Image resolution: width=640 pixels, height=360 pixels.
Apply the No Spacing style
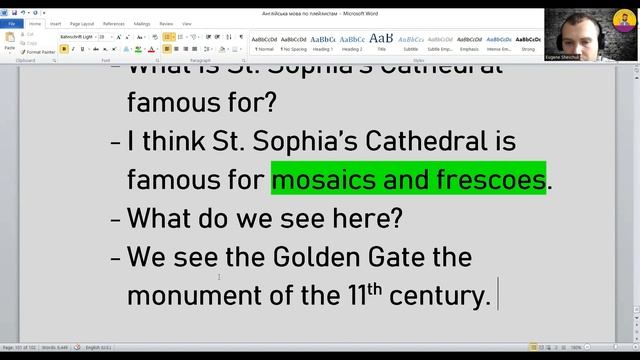coord(293,43)
